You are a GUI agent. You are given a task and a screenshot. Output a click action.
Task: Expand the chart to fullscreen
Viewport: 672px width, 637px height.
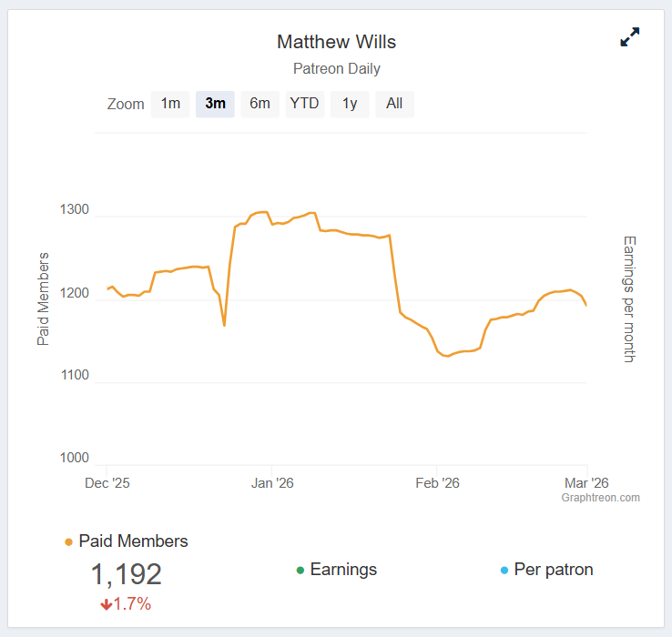coord(629,37)
